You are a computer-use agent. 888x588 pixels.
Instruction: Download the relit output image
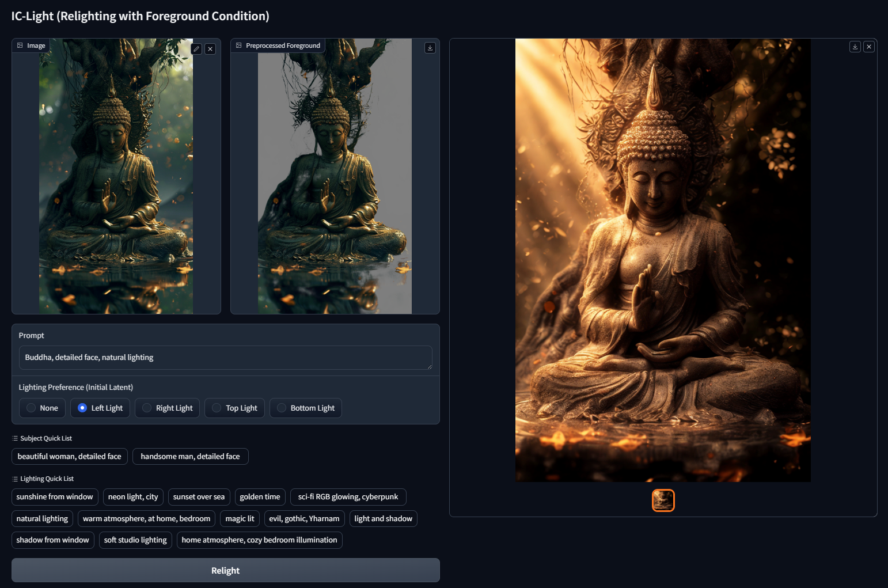point(855,47)
